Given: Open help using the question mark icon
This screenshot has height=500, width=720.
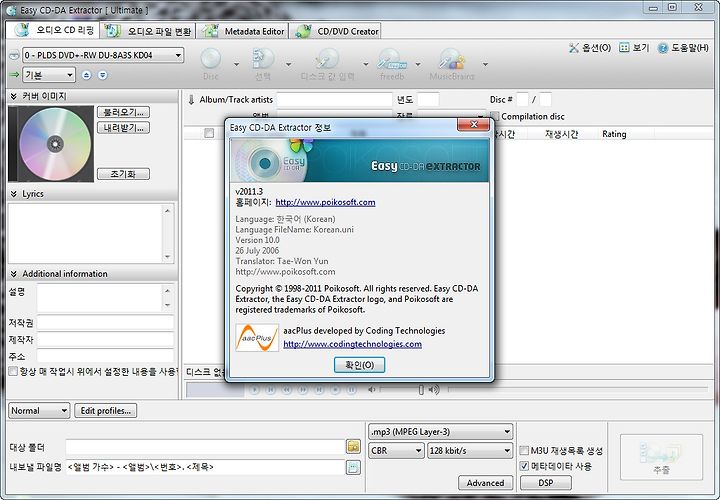Looking at the screenshot, I should coord(663,48).
